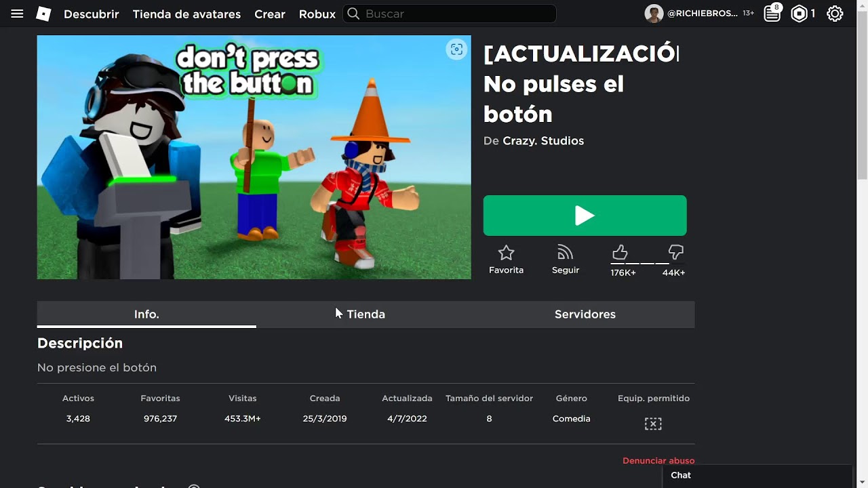Click the 13+ age label
The image size is (868, 488).
[748, 14]
